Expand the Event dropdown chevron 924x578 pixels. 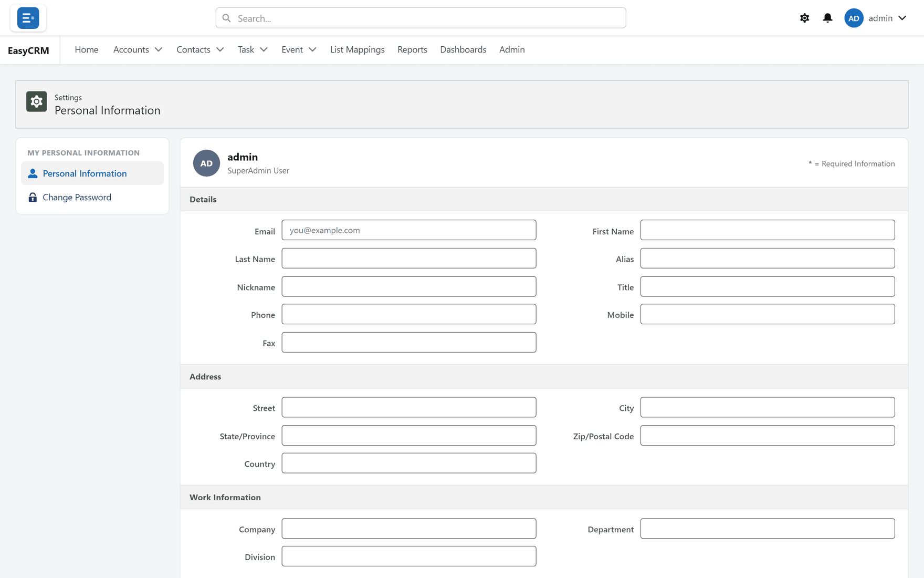(x=312, y=49)
